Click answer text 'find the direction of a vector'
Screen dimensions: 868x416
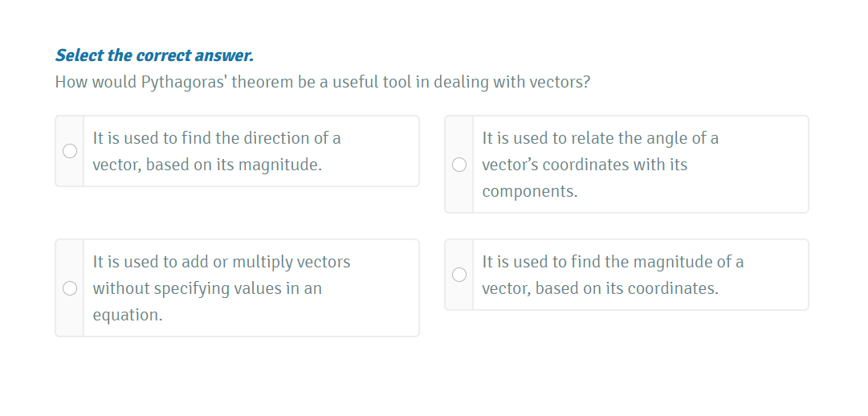pyautogui.click(x=217, y=138)
